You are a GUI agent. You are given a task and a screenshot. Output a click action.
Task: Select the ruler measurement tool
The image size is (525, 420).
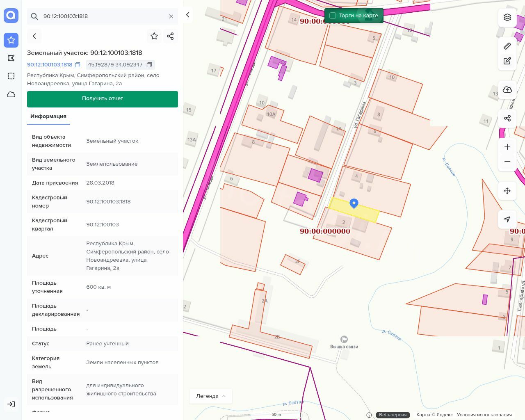tap(507, 46)
